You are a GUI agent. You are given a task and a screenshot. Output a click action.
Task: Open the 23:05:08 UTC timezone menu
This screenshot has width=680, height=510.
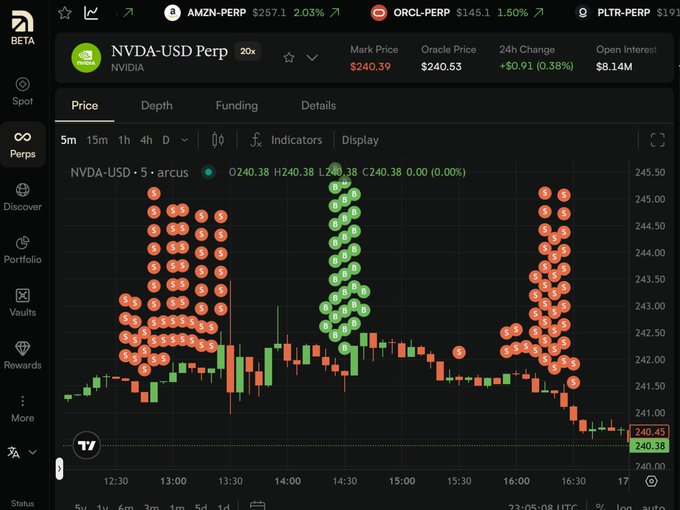tap(543, 507)
